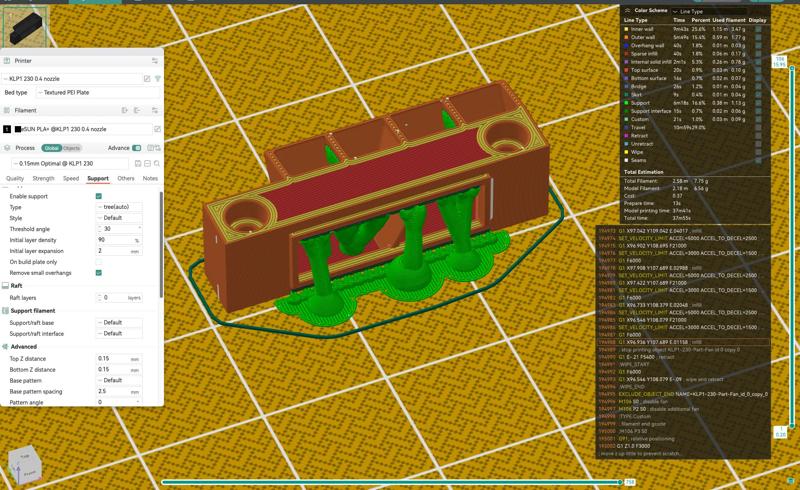800x490 pixels.
Task: Click the horizontal move slider handle
Action: (620, 482)
